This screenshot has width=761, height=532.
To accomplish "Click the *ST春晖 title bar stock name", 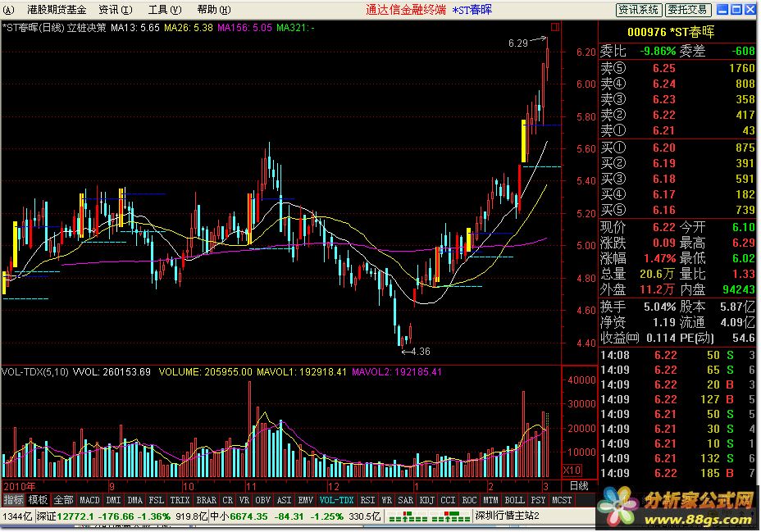I will coord(472,10).
